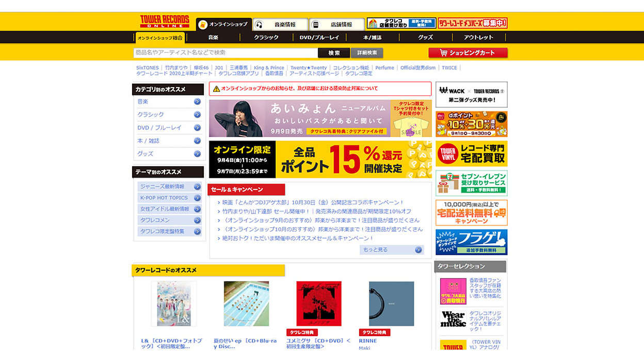The width and height of the screenshot is (644, 362).
Task: Click arrow icon beside クラシック category
Action: pos(197,114)
